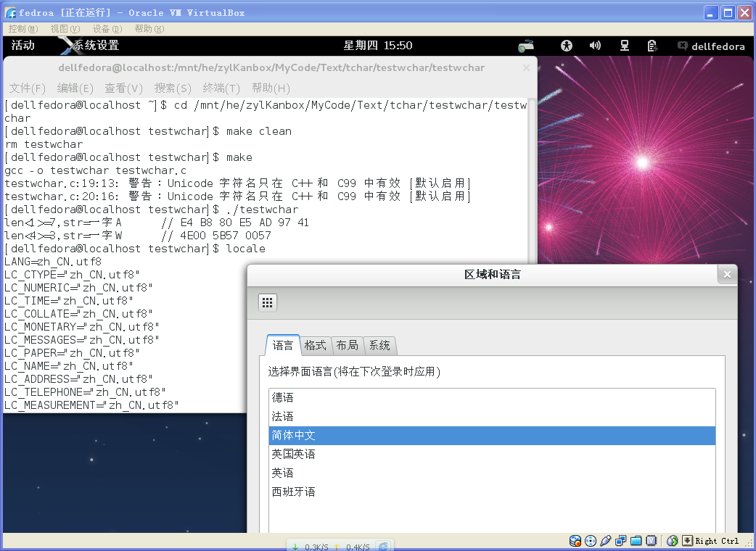Close the 区域和语言 settings window
The width and height of the screenshot is (756, 551).
(727, 275)
